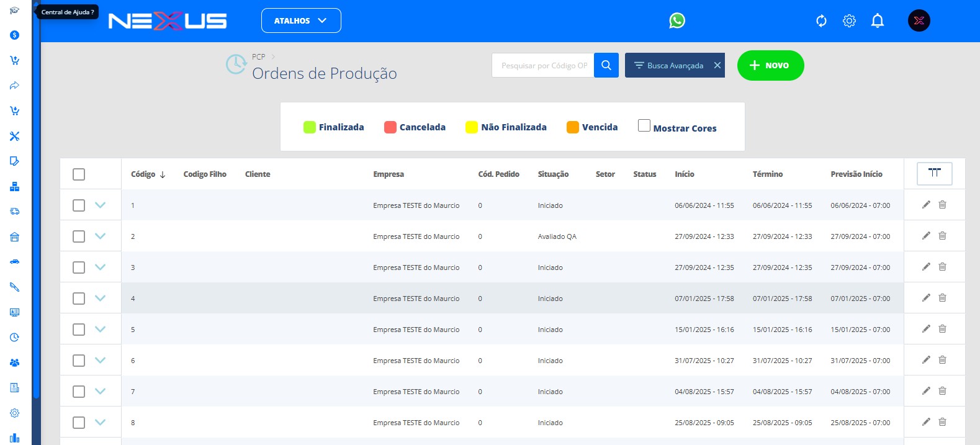Click the green Finalizada color swatch
This screenshot has width=980, height=445.
tap(309, 127)
